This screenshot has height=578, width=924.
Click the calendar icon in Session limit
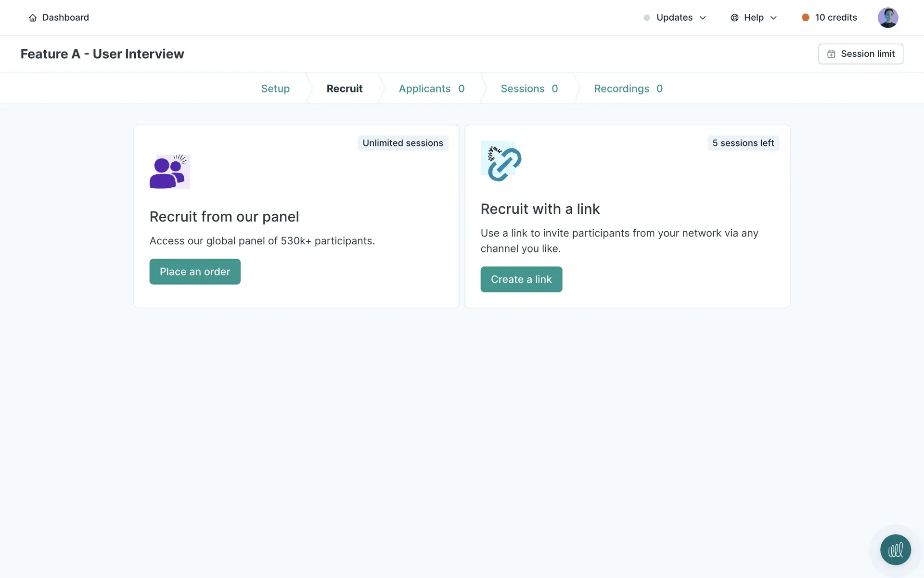click(831, 54)
